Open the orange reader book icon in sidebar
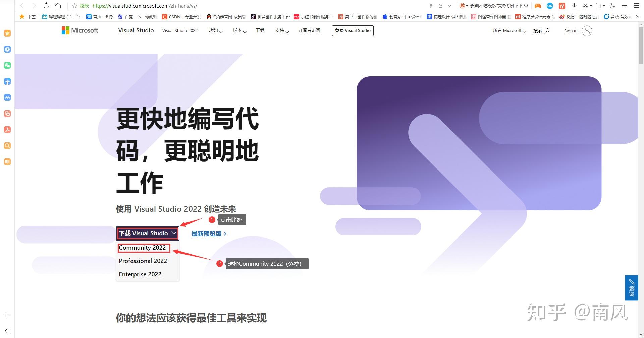644x338 pixels. tap(7, 162)
